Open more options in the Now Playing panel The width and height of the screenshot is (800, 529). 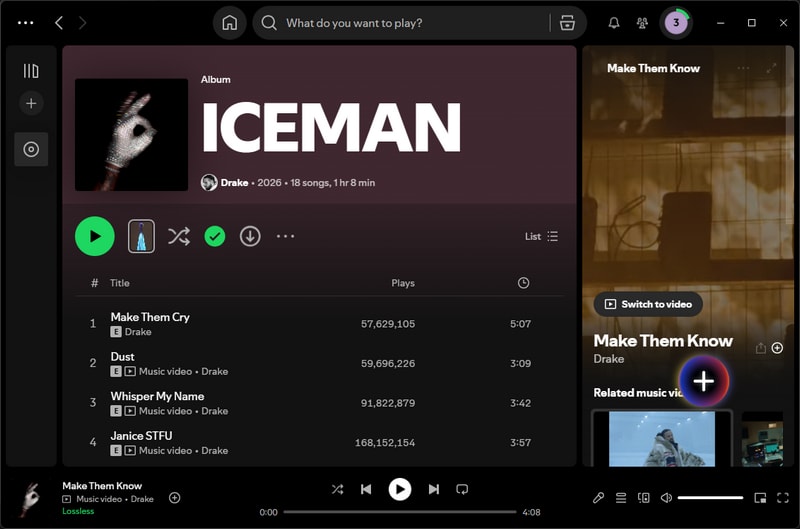[x=743, y=68]
